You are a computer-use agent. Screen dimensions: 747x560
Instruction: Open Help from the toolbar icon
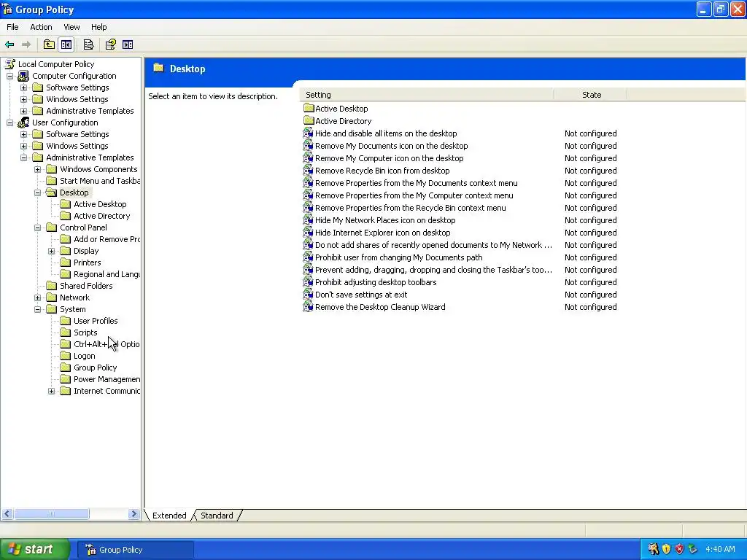tap(111, 44)
